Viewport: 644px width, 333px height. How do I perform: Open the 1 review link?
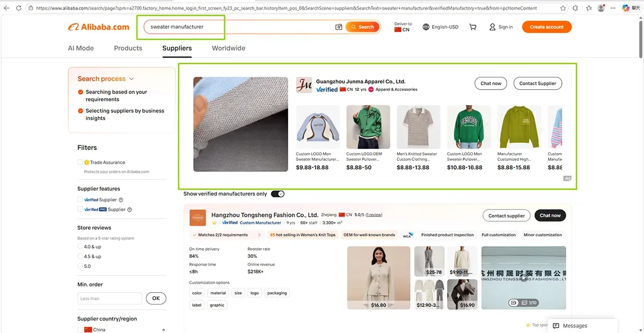(x=374, y=215)
